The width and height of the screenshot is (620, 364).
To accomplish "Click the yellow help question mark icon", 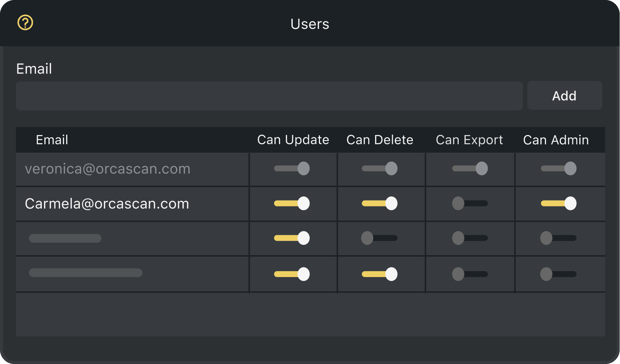I will [x=25, y=23].
